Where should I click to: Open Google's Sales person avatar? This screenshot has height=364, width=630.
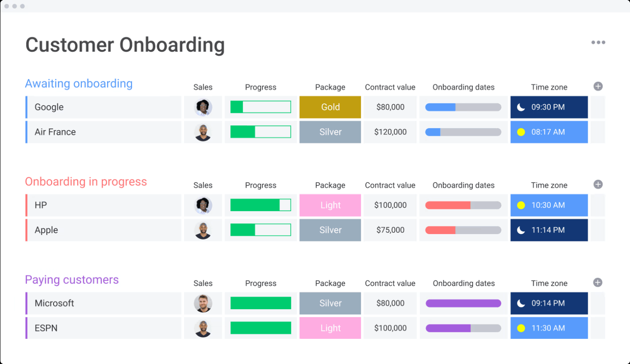pyautogui.click(x=203, y=107)
